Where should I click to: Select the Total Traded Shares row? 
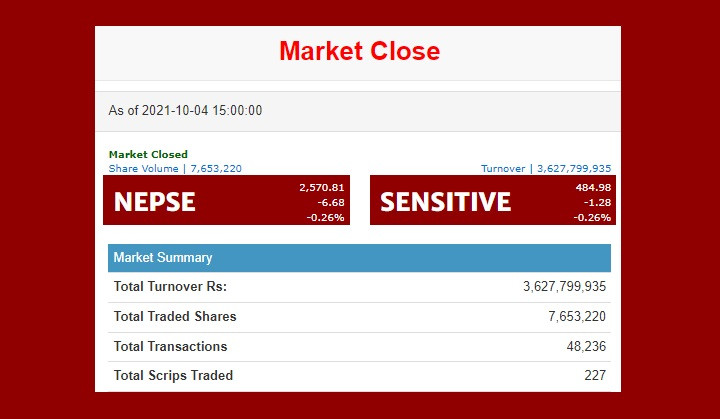click(360, 317)
